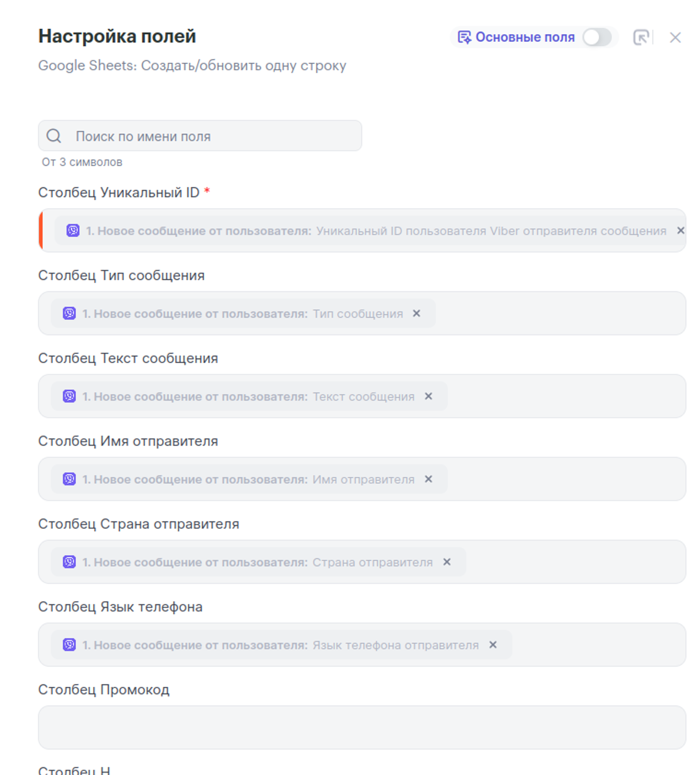700x775 pixels.
Task: Remove the Язык телефона отправителя tag
Action: click(x=493, y=644)
